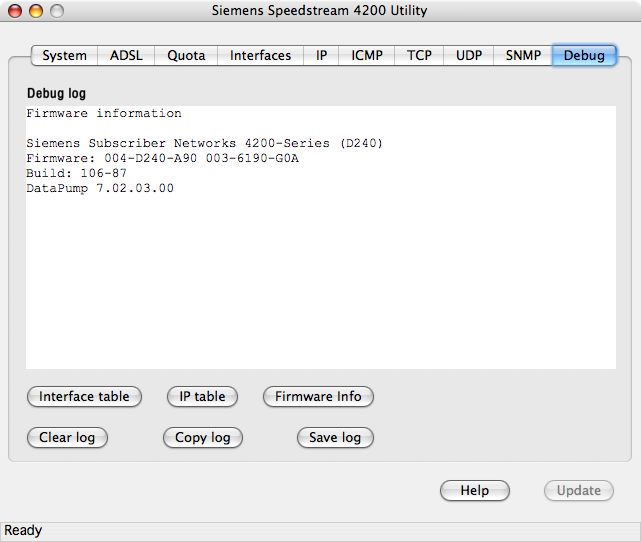This screenshot has height=542, width=641.
Task: Click the dimmed Update button
Action: click(x=578, y=490)
